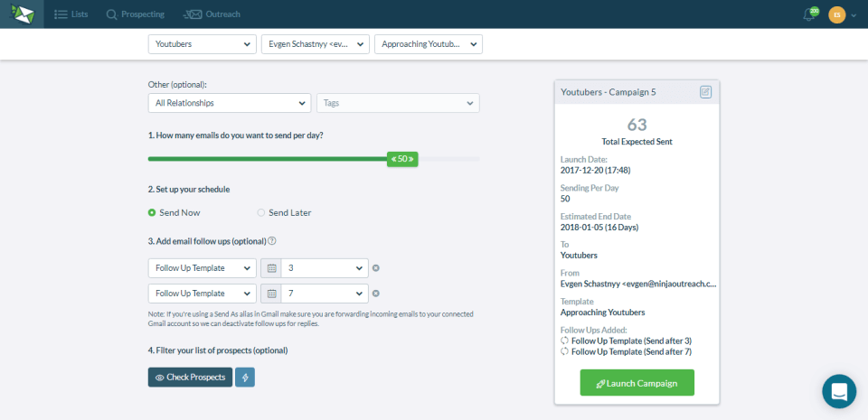This screenshot has width=868, height=420.
Task: Click the Launch Campaign button
Action: click(x=637, y=382)
